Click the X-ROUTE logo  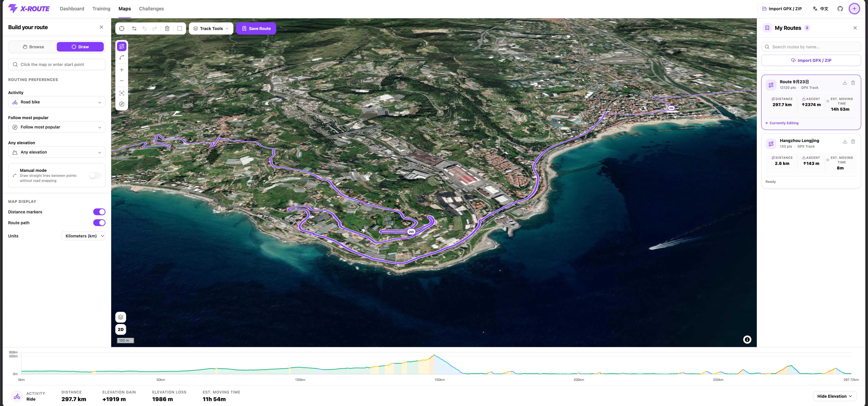click(x=29, y=9)
